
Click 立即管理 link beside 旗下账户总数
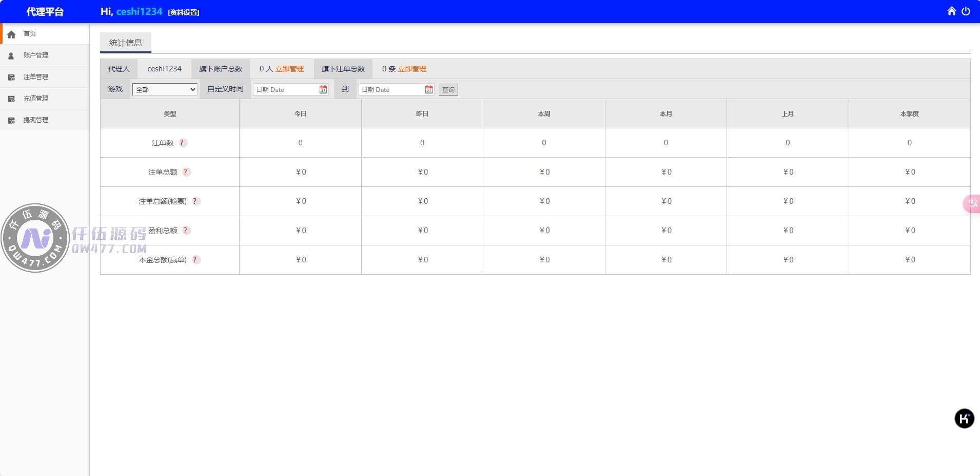coord(289,69)
